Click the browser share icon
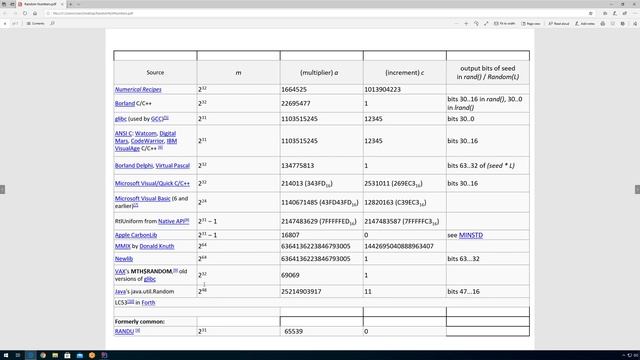 [624, 13]
